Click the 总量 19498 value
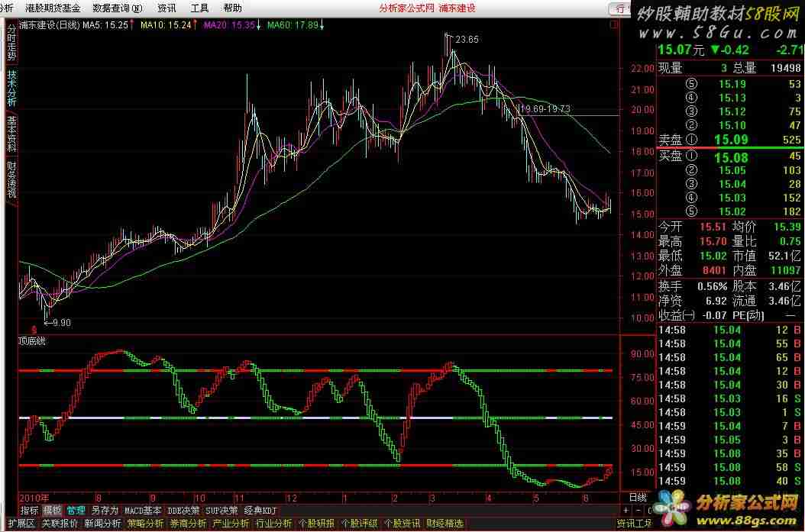 (x=785, y=68)
